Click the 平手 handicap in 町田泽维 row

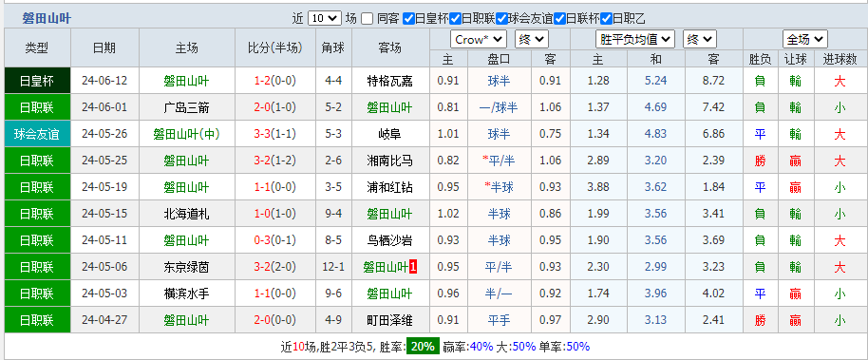tap(499, 321)
